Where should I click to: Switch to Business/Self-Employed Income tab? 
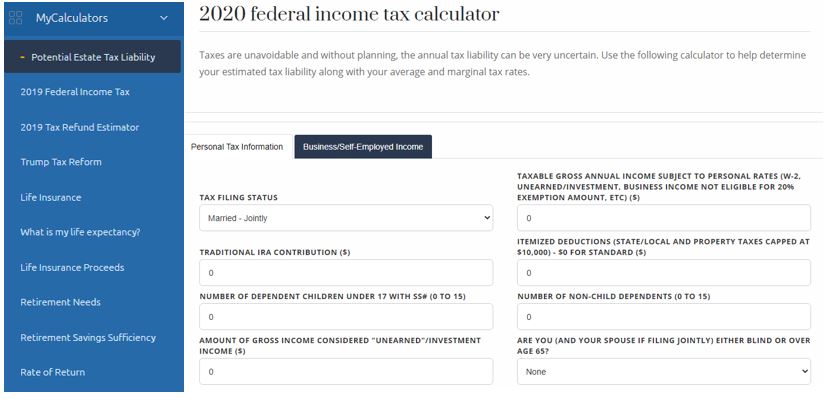(x=363, y=147)
